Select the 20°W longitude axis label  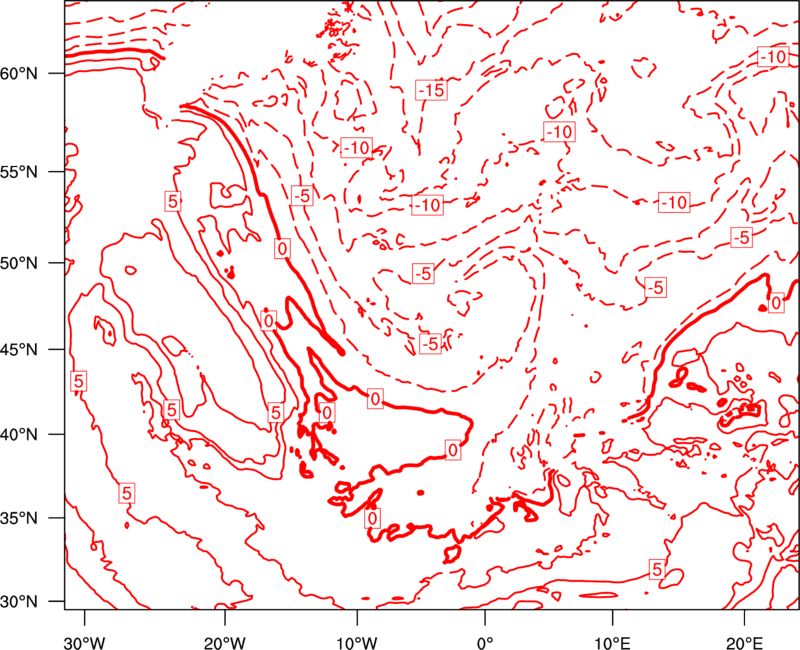[224, 643]
